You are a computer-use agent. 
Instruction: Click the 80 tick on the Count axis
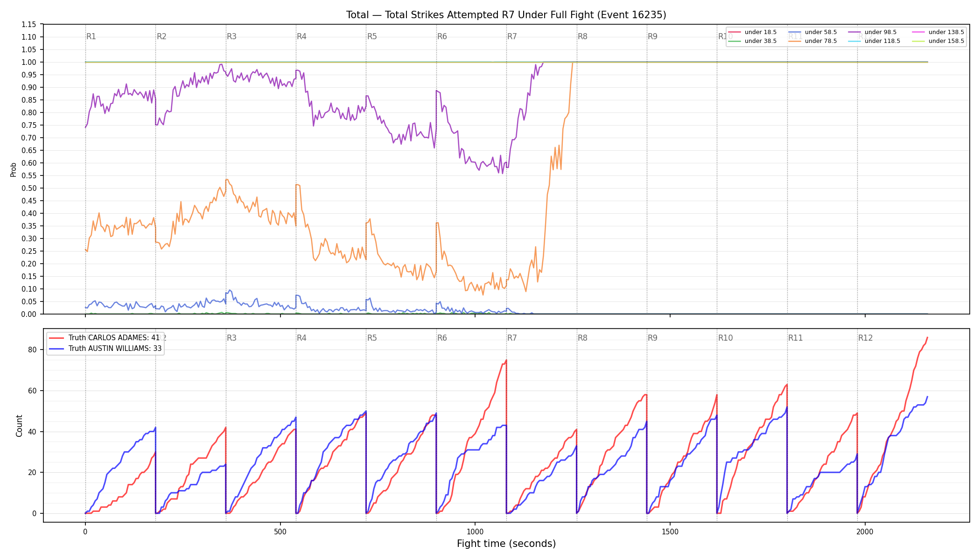click(32, 350)
